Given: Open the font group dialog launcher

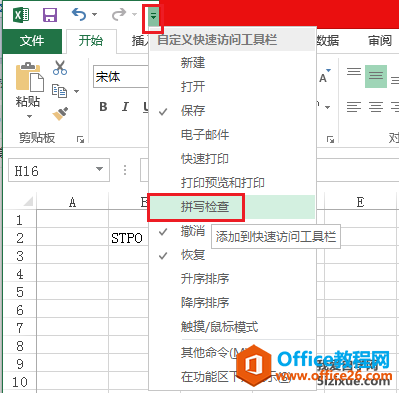Looking at the screenshot, I should (x=330, y=139).
